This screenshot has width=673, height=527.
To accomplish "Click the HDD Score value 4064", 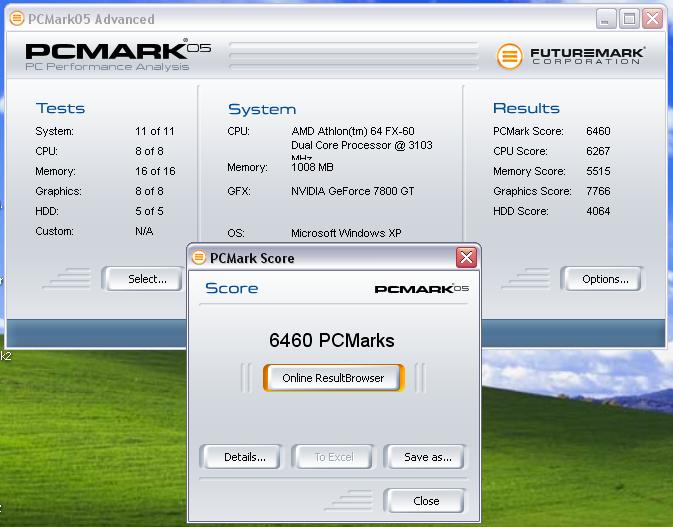I will click(x=598, y=211).
